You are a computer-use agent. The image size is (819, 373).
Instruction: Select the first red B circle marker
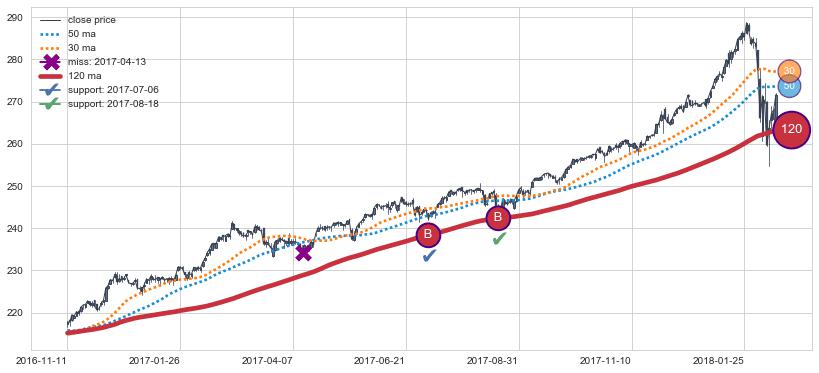[429, 235]
